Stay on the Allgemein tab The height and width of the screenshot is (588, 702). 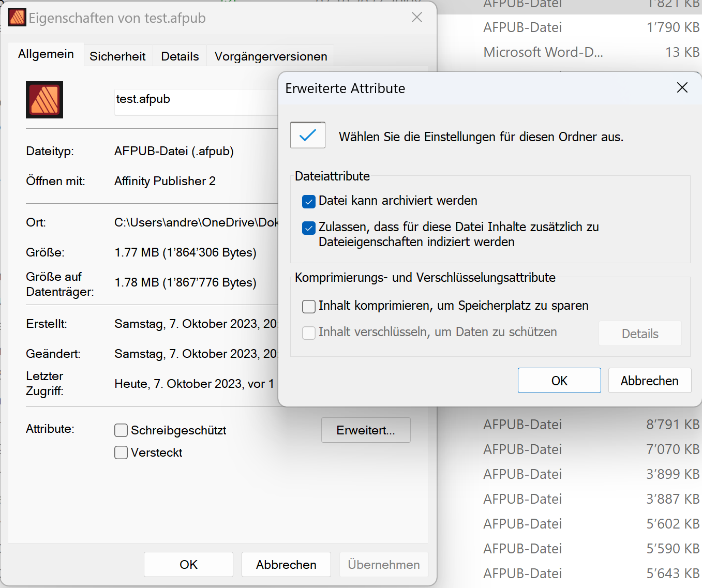pos(46,53)
